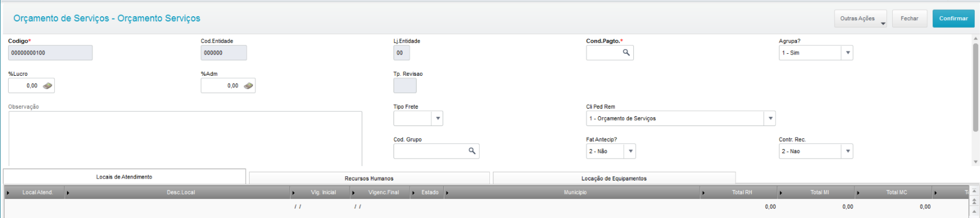
Task: Switch to Locação de Equipamentos tab
Action: click(x=614, y=178)
